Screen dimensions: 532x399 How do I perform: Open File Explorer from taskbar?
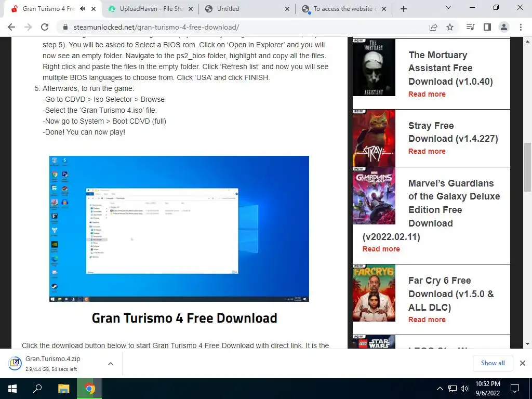(63, 389)
